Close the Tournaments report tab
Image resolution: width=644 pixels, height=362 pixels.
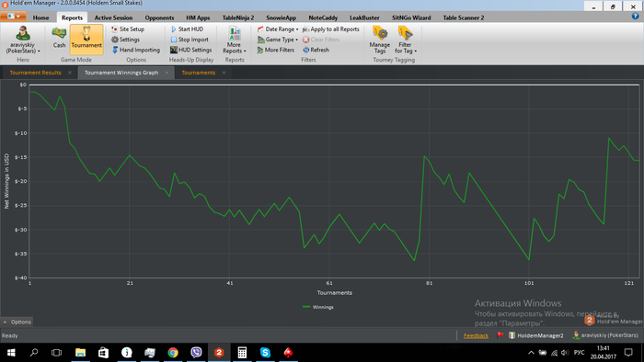(224, 73)
